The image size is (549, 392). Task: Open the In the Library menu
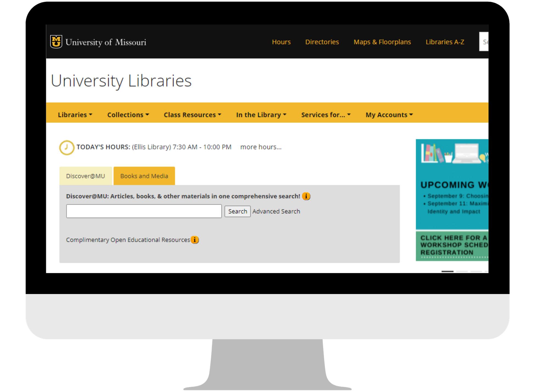click(261, 115)
